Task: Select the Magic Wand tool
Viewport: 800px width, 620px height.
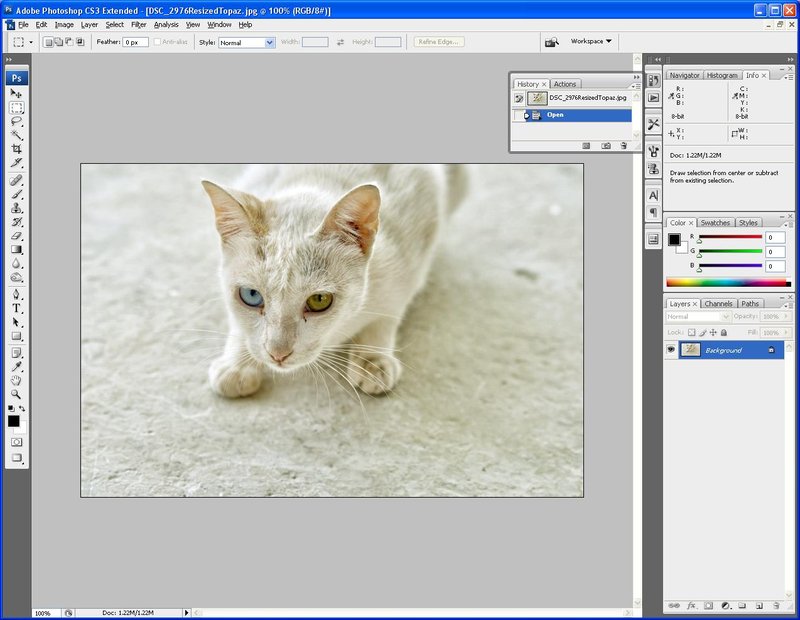Action: tap(16, 135)
